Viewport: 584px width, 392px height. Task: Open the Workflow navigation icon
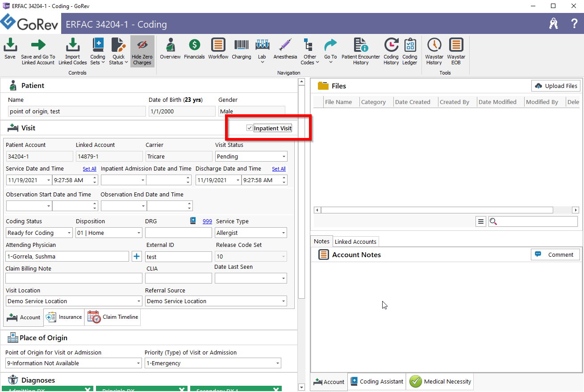tap(218, 45)
